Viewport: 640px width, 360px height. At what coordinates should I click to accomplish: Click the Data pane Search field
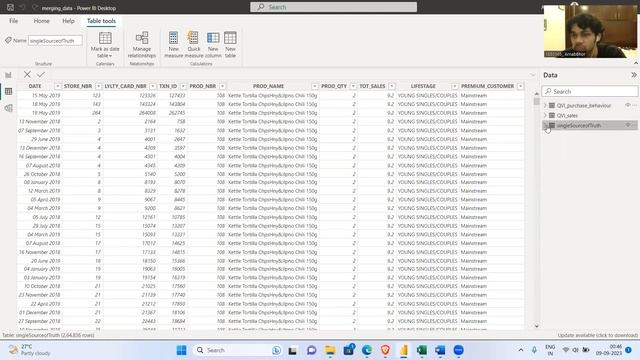tap(590, 91)
